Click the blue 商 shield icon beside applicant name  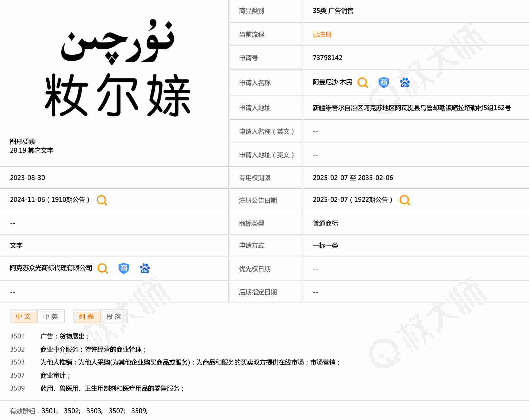pos(384,83)
